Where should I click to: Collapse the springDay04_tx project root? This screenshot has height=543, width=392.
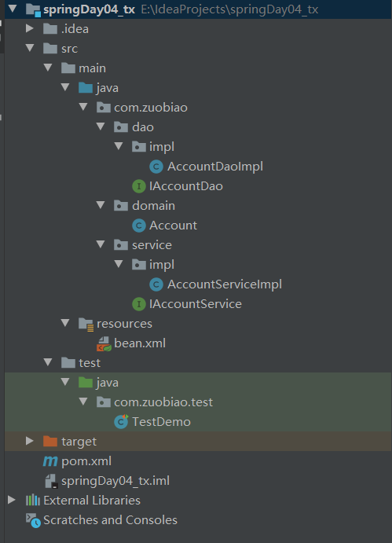(13, 9)
